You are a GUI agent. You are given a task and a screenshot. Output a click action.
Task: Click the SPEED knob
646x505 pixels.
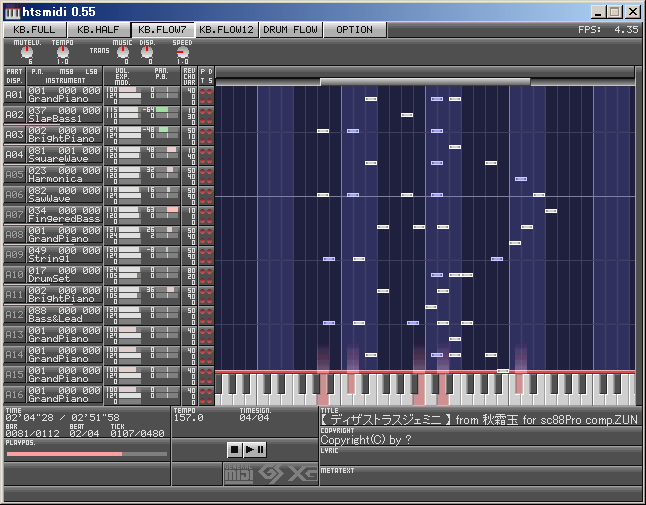183,52
